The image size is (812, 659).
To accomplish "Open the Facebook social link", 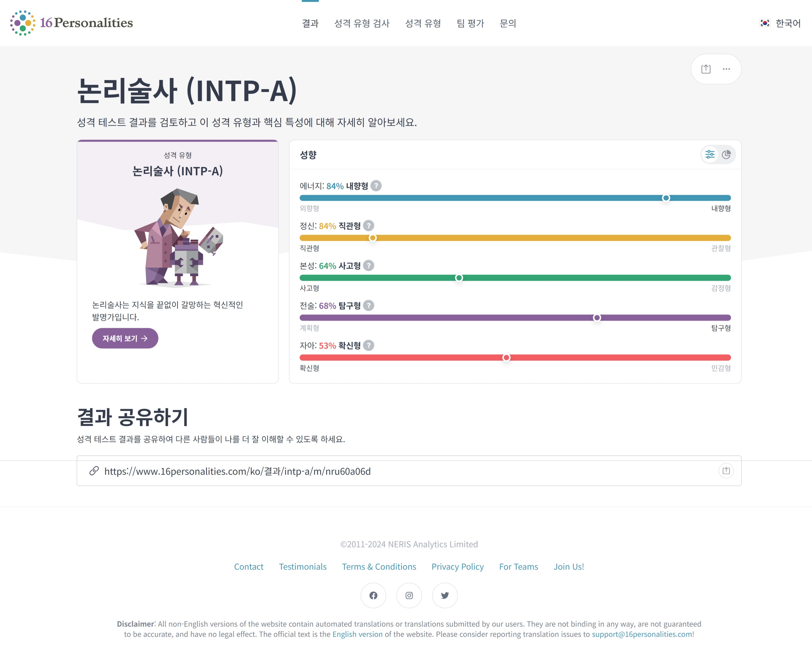I will [373, 596].
